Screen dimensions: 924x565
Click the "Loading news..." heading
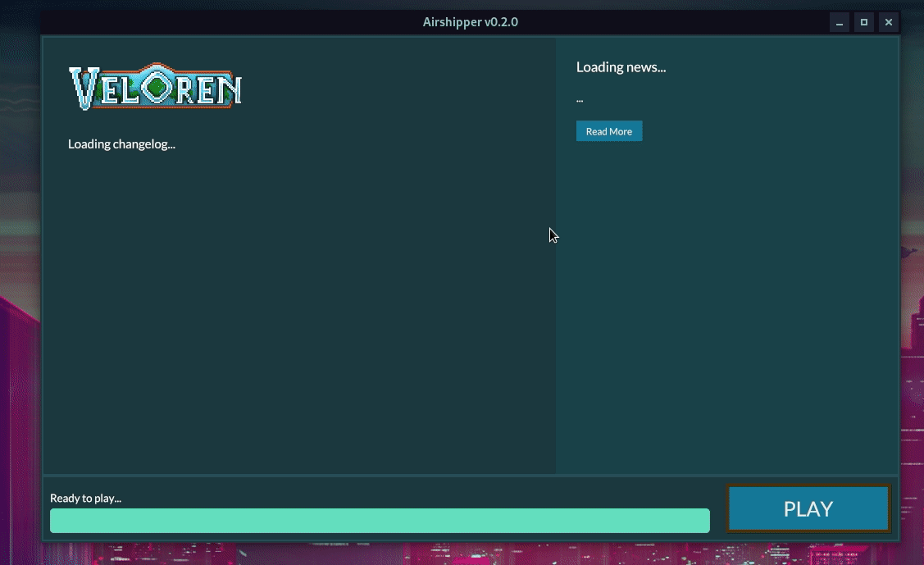(x=621, y=66)
